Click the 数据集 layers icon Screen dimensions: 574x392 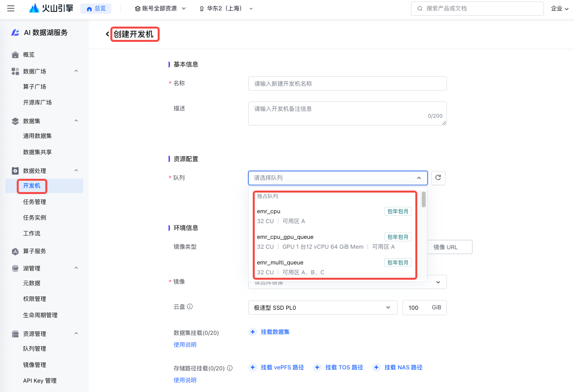15,121
